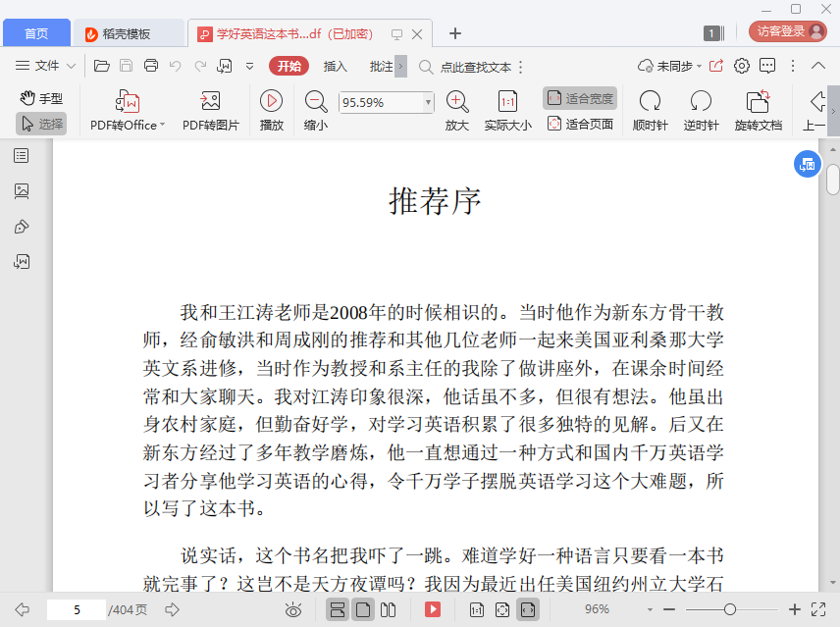Expand the quick access toolbar dropdown
Screen dimensions: 840x627
click(249, 67)
